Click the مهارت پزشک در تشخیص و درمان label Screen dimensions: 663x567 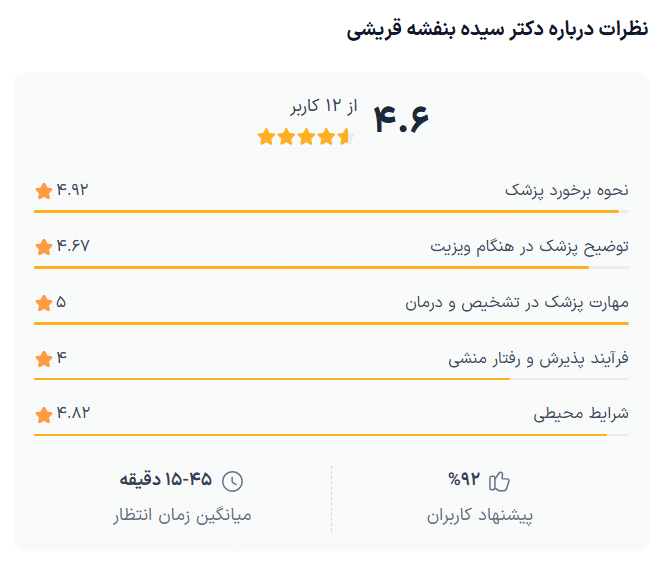[x=516, y=302]
